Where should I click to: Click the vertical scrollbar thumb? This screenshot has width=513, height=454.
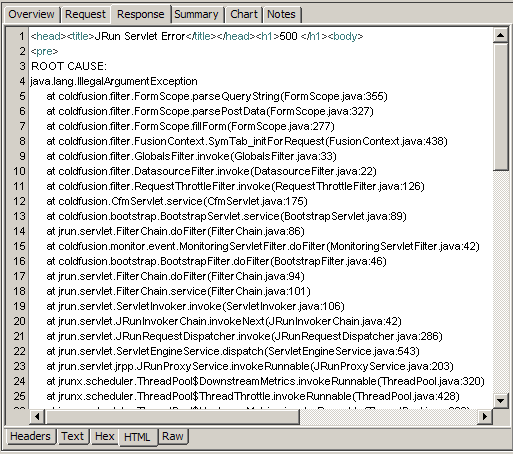(x=500, y=107)
